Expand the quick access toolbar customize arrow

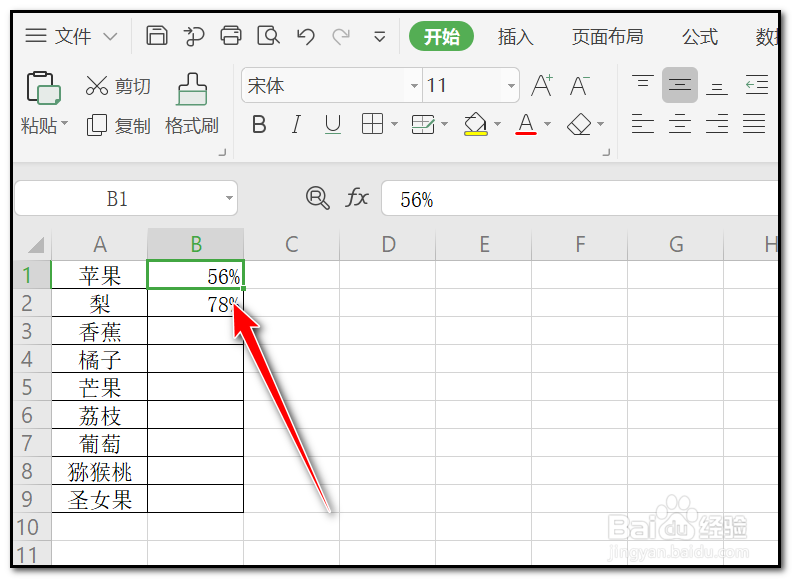point(379,36)
